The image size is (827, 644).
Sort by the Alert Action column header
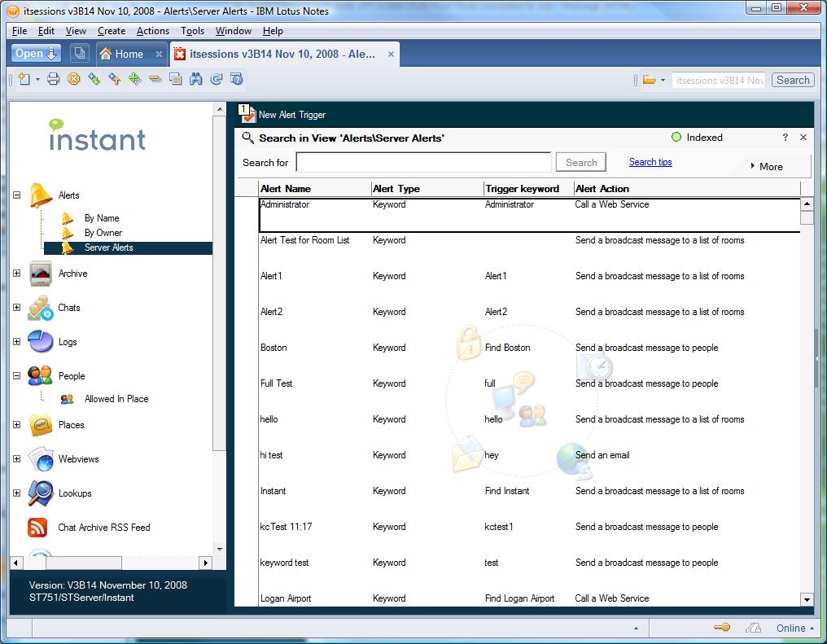coord(687,189)
